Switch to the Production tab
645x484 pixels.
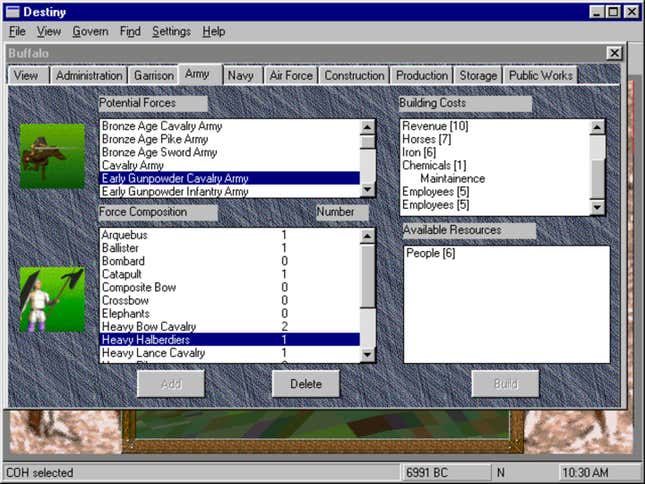[x=422, y=76]
